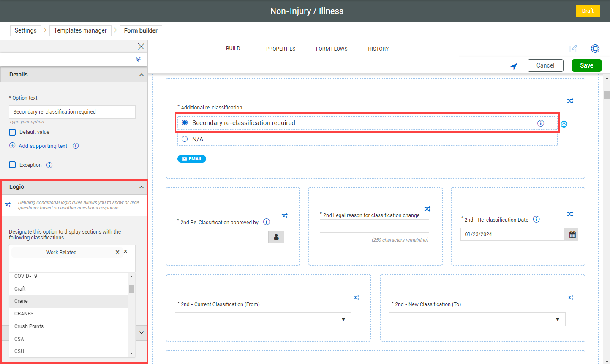The image size is (610, 364).
Task: Click info icon next to Exception checkbox
Action: pyautogui.click(x=49, y=165)
